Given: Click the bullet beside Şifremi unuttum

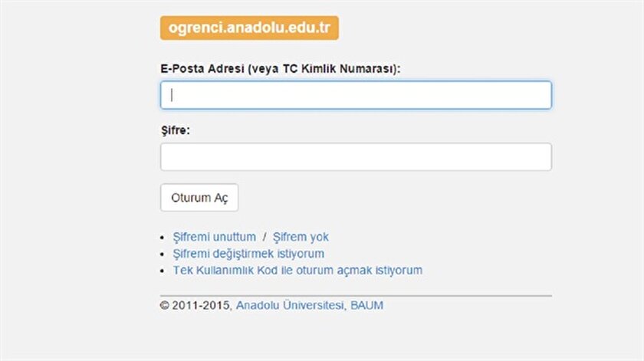Looking at the screenshot, I should tap(163, 238).
